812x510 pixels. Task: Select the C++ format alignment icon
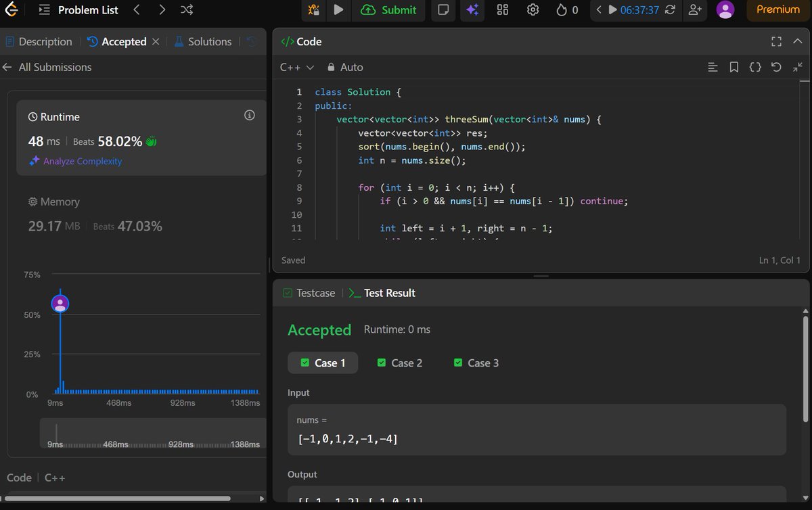click(x=713, y=67)
